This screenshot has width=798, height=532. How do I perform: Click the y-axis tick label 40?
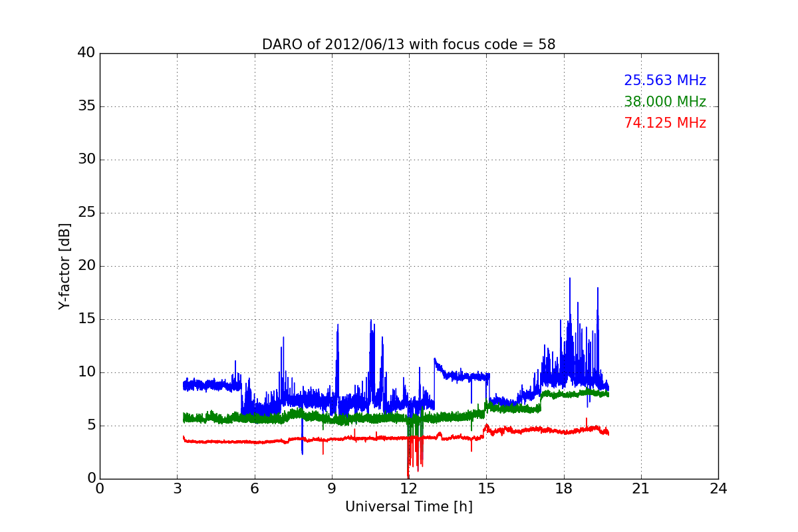pos(86,53)
